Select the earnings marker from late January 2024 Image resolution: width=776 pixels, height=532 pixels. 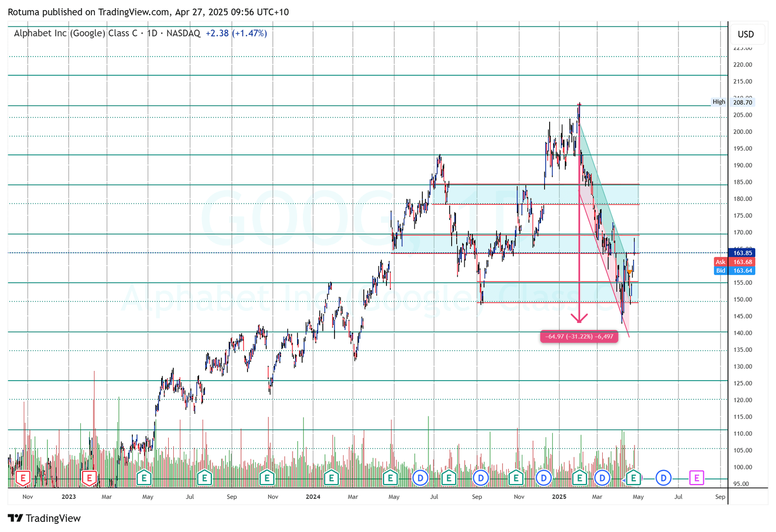[x=331, y=477]
